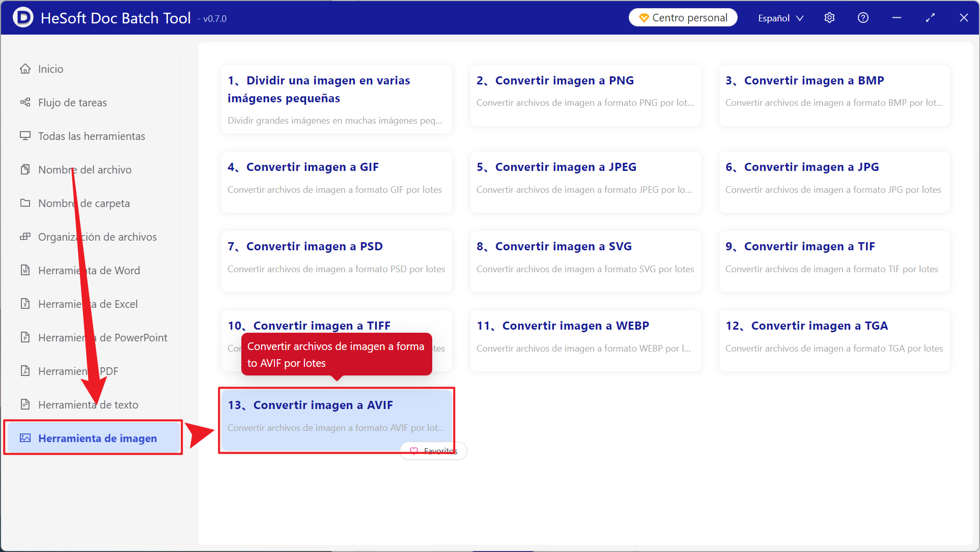Click description 'Convertir archivos de imagen a formato SVG por lotes'
Image resolution: width=980 pixels, height=552 pixels.
585,269
